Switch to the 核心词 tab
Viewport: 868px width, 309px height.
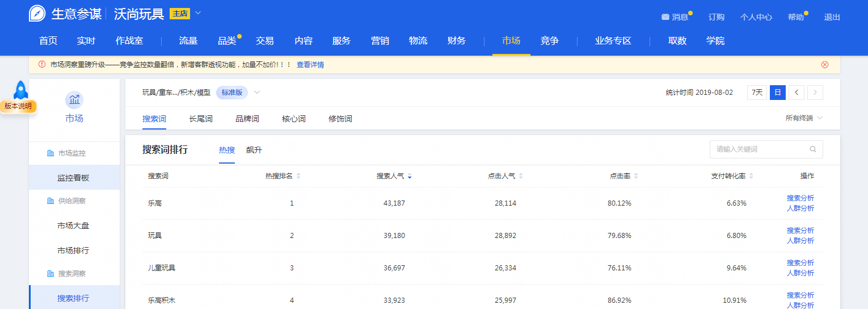click(x=294, y=119)
